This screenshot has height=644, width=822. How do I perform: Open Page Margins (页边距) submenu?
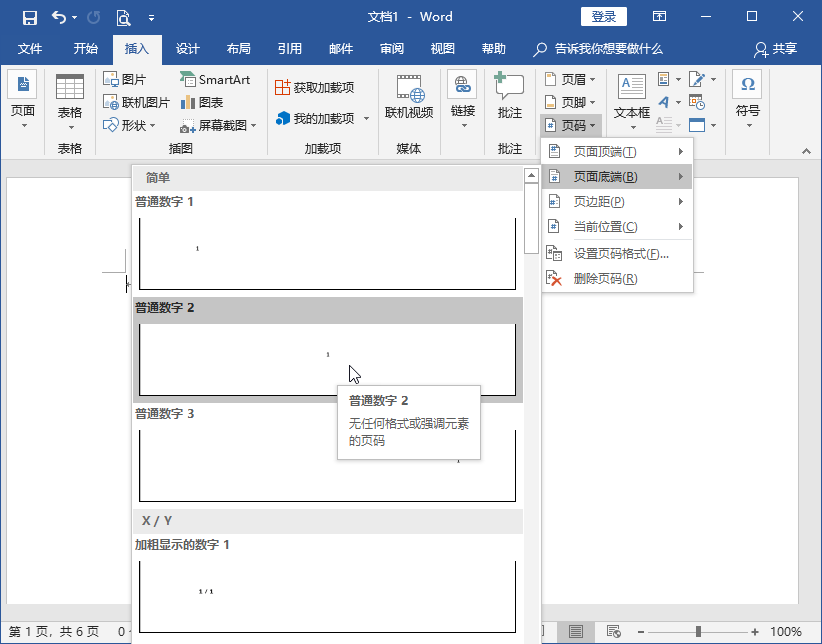(617, 201)
